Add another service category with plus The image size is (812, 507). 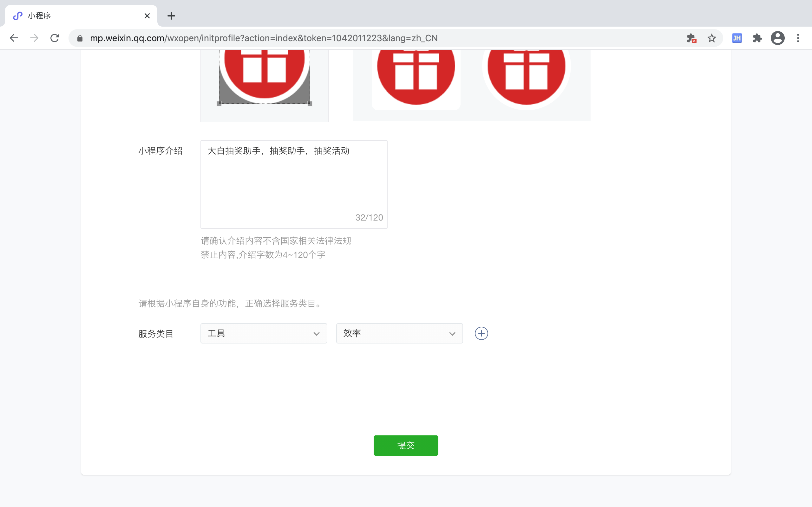481,333
